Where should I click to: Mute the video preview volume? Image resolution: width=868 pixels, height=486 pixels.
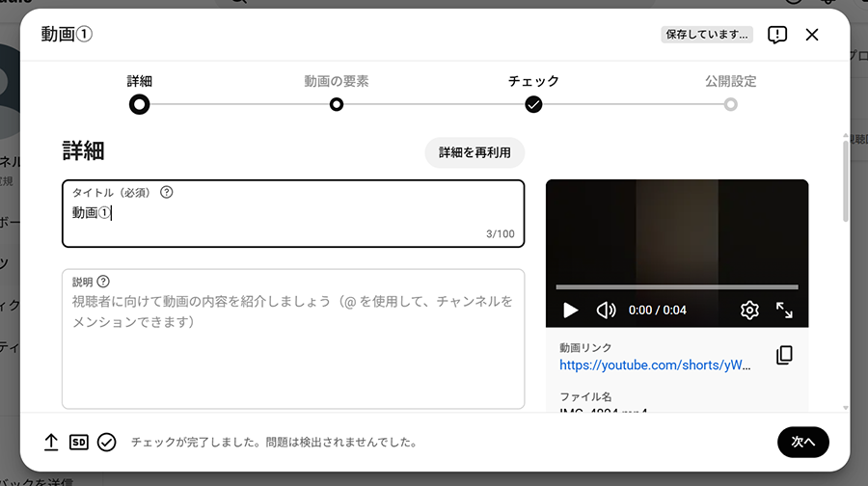pos(606,310)
